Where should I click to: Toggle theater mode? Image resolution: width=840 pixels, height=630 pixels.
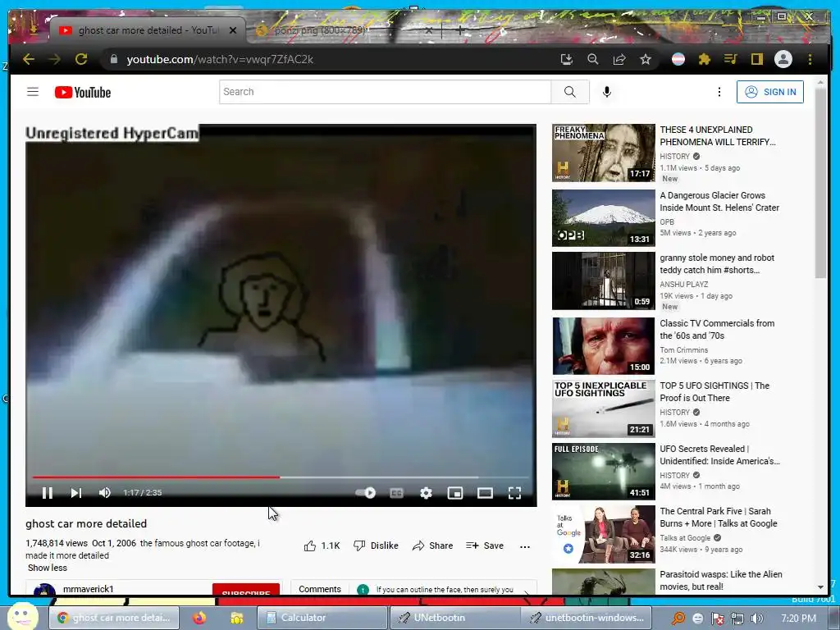point(485,493)
